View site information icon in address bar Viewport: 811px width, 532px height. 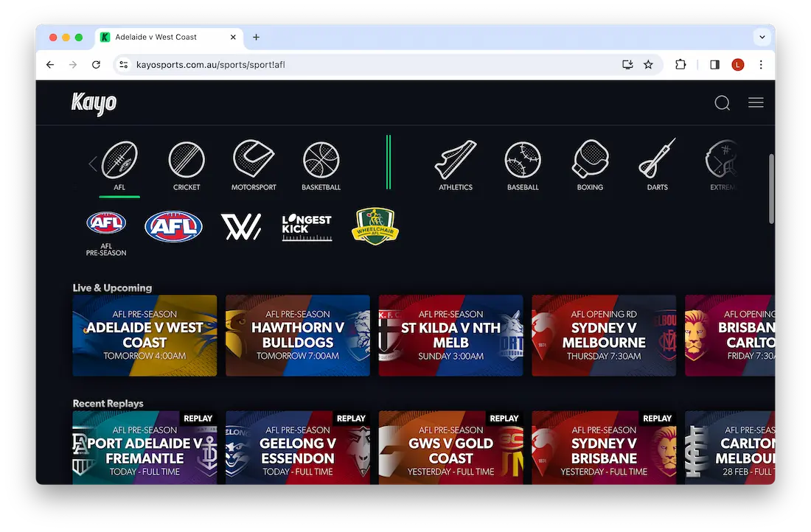[x=124, y=65]
